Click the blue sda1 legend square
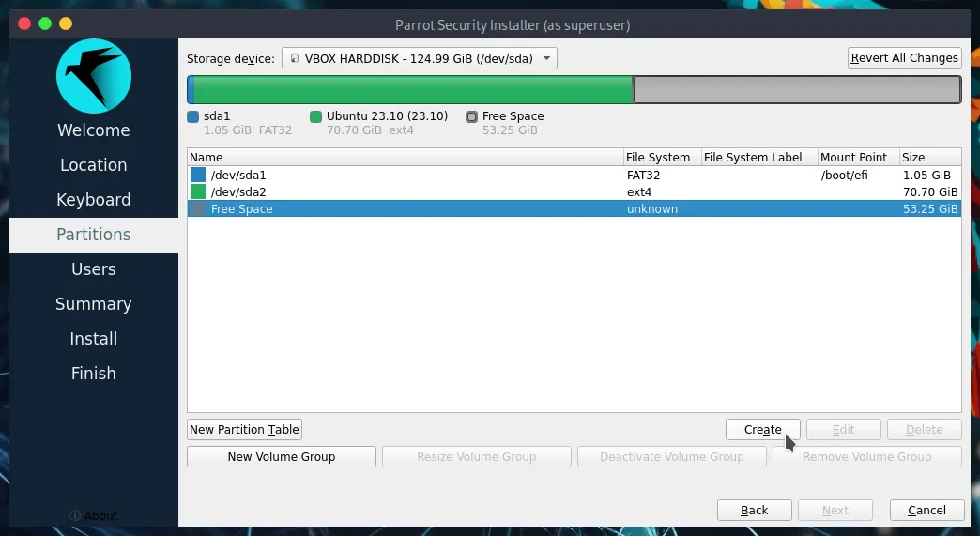Screen dimensions: 980x536 (193, 116)
